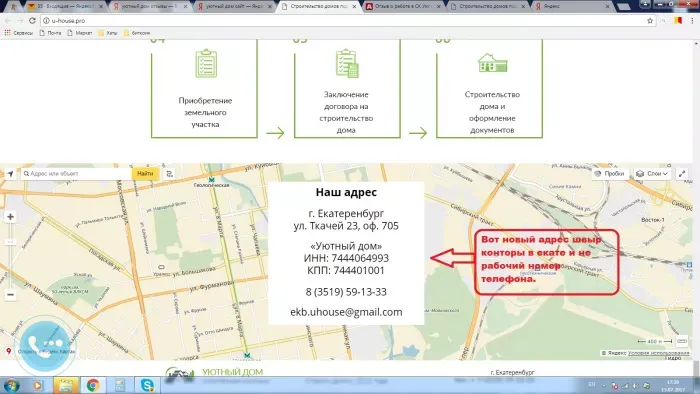700x394 pixels.
Task: Toggle the Пробки traffic layer
Action: coord(609,174)
